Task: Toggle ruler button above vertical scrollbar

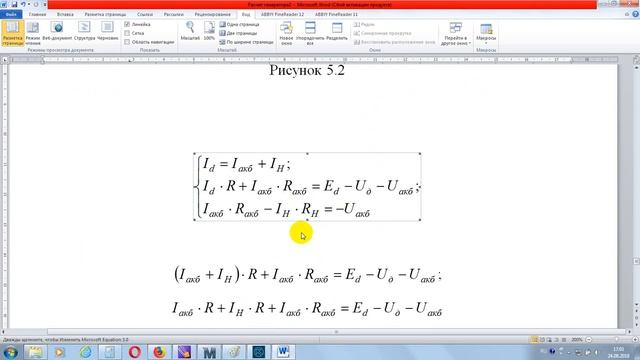Action: point(636,60)
